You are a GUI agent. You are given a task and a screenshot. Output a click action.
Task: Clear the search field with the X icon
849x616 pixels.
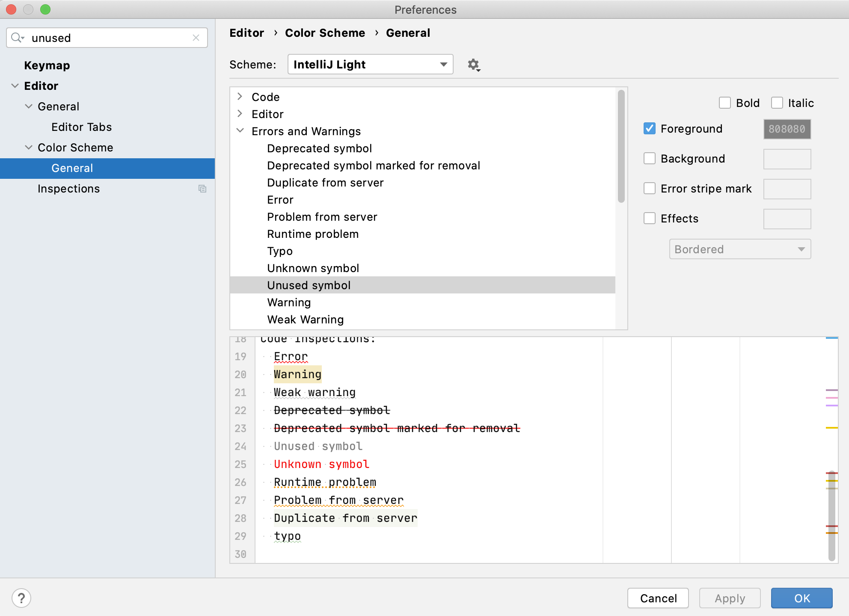tap(196, 38)
